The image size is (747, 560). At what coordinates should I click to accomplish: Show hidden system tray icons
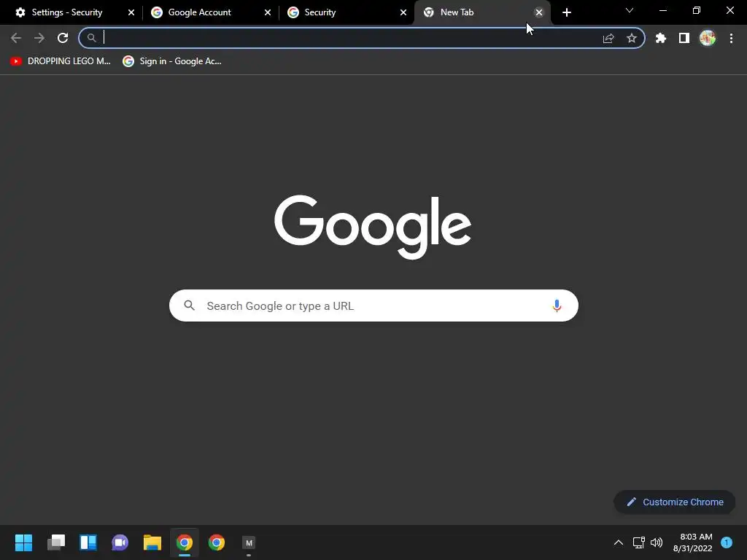click(x=619, y=542)
